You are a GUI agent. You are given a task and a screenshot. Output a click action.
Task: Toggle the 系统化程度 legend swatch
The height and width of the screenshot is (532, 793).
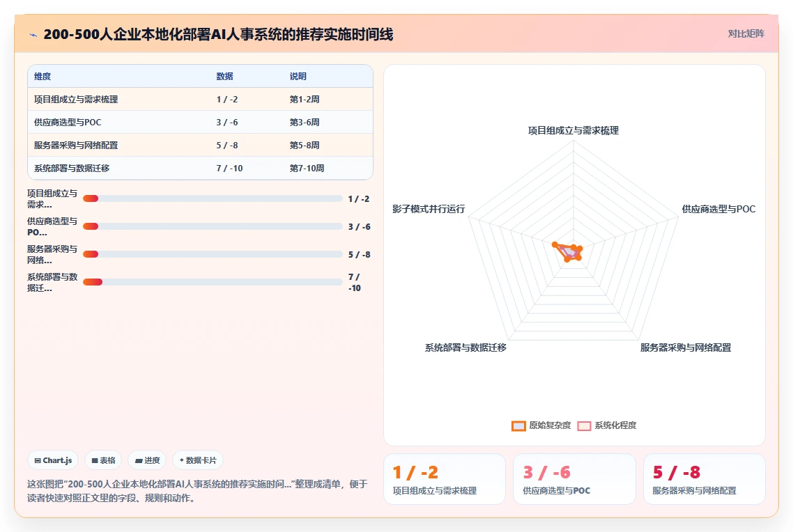pos(584,426)
